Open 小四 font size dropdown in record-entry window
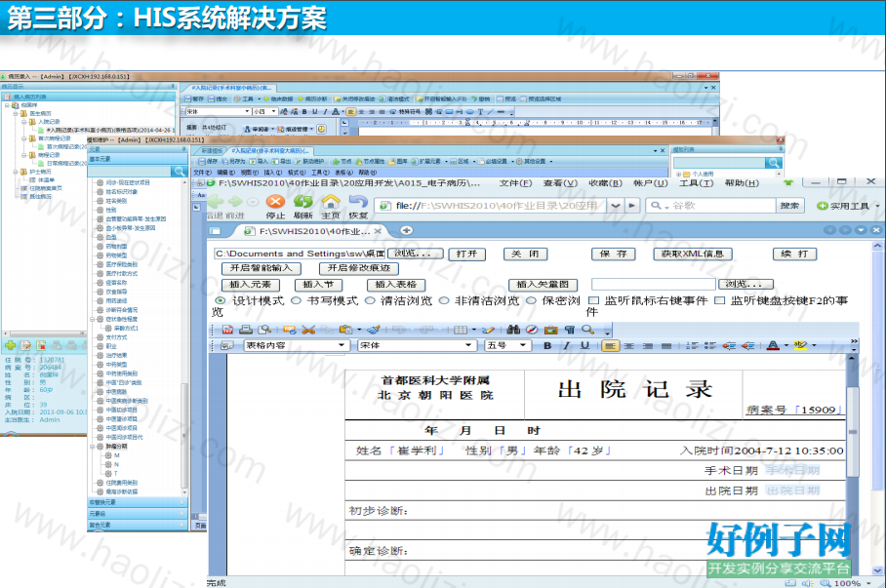886x588 pixels. point(273,112)
